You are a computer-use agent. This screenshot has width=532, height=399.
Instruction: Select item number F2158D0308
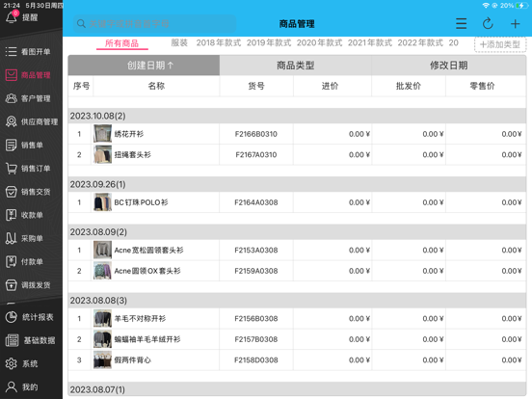point(256,360)
